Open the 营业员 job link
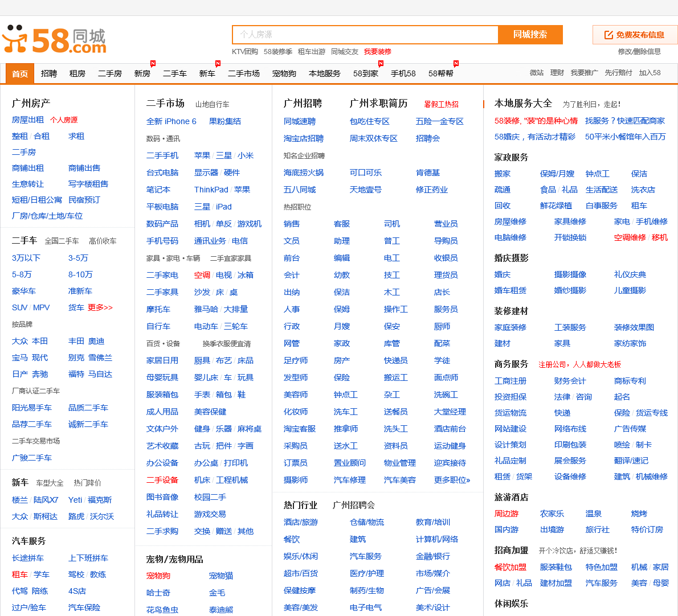This screenshot has height=616, width=678. [x=446, y=224]
